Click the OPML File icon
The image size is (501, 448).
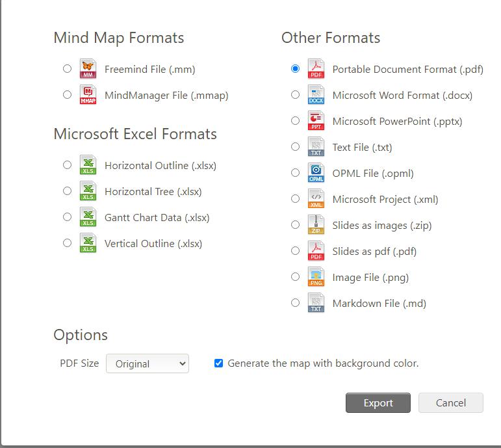click(x=316, y=173)
